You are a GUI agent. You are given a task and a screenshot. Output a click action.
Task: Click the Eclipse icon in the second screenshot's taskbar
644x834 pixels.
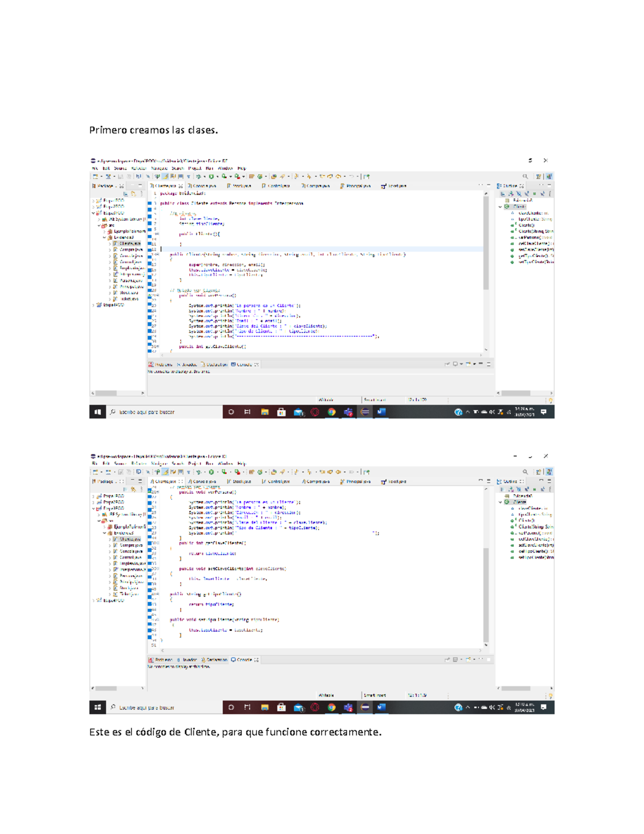[365, 707]
